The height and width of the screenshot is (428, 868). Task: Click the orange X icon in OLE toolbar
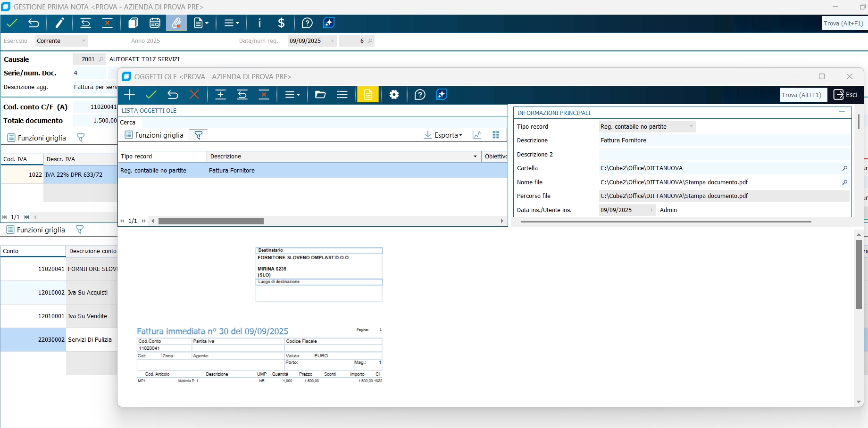pos(194,95)
